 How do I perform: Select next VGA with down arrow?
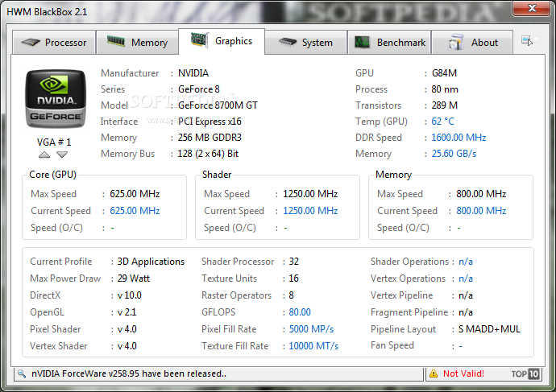point(62,155)
